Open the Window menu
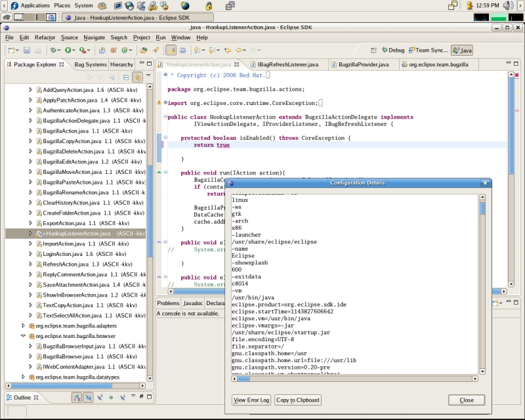The width and height of the screenshot is (525, 420). (181, 37)
